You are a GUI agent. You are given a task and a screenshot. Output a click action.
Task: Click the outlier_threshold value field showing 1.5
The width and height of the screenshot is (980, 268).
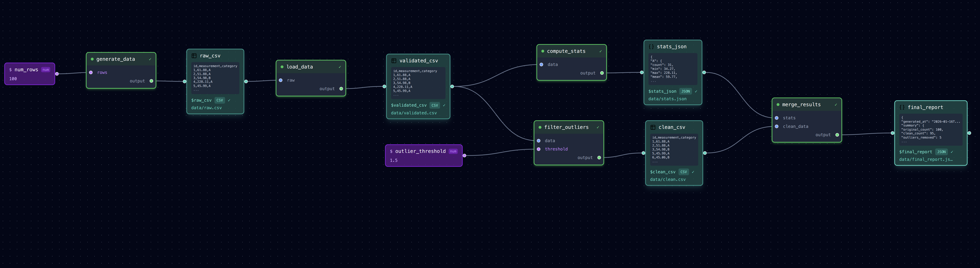[394, 160]
